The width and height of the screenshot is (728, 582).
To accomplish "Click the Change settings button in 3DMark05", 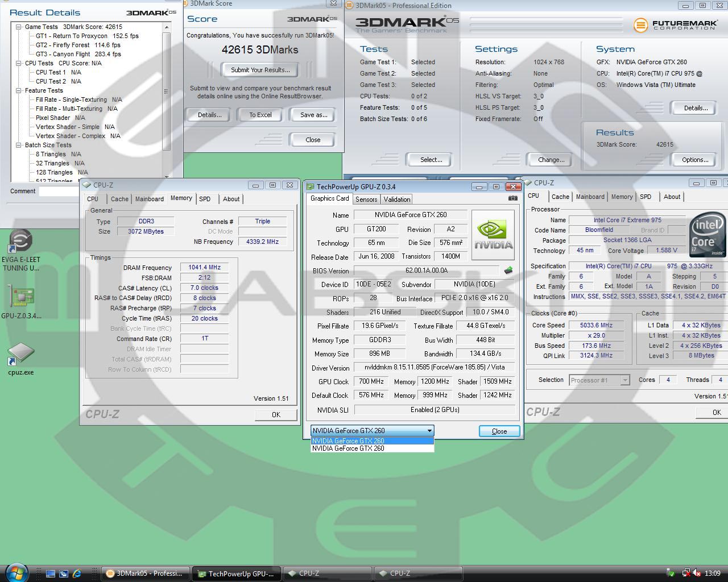I will point(551,160).
